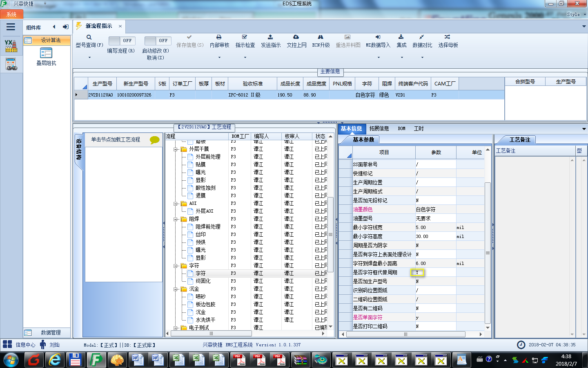Toggle the 启动修改(E) OFF switch

click(158, 40)
